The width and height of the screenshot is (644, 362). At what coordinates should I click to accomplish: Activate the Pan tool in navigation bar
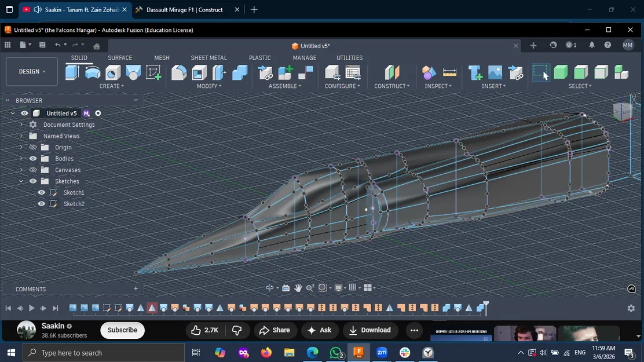[x=298, y=287]
